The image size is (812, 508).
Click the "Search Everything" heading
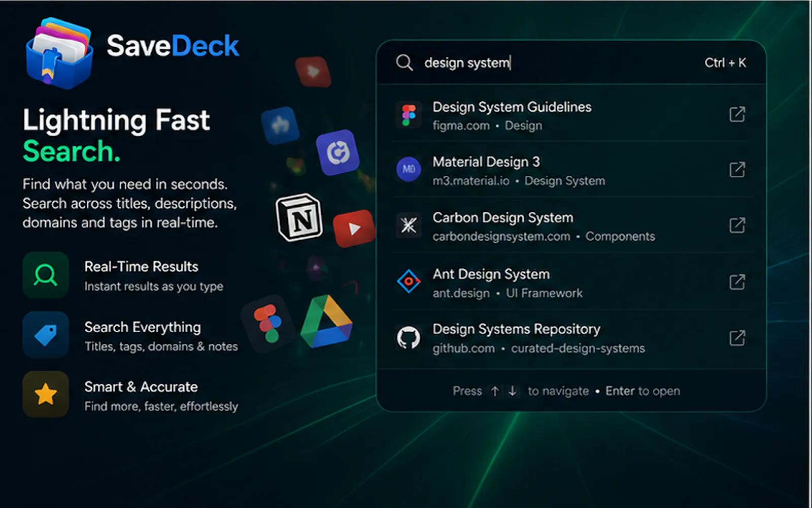click(x=143, y=327)
